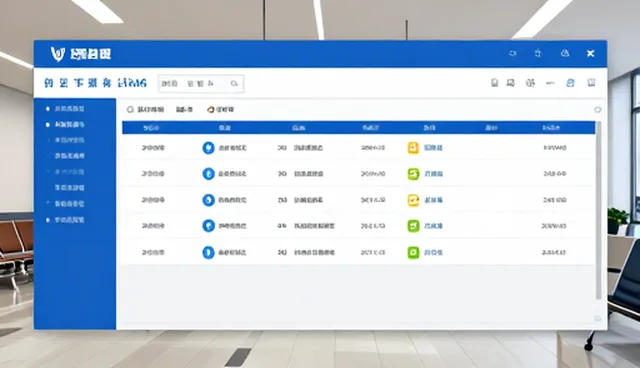Open the fourth sidebar menu item
The image size is (640, 368).
pos(69,156)
